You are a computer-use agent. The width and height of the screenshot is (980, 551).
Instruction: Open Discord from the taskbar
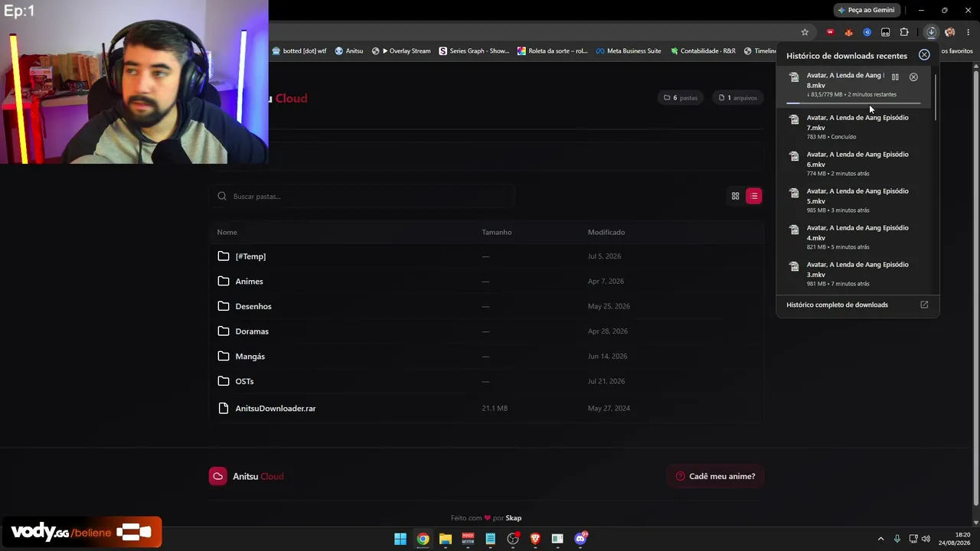[x=580, y=539]
